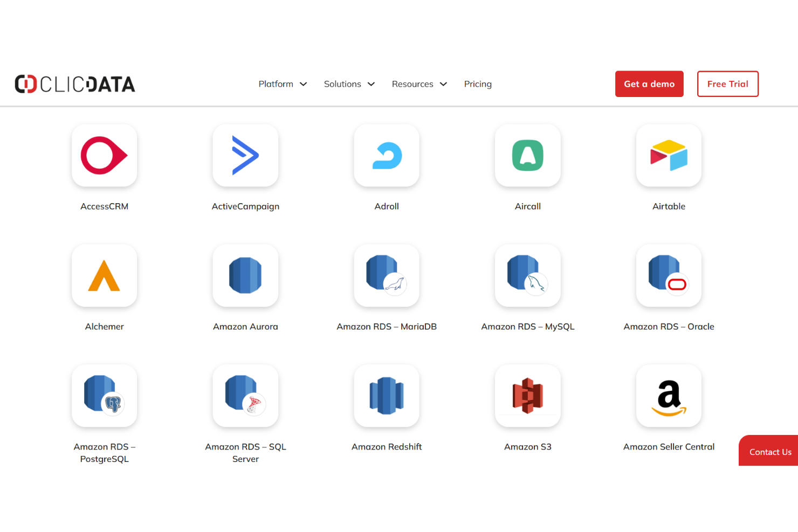The height and width of the screenshot is (532, 798).
Task: Click the Amazon Seller Central label
Action: (669, 447)
